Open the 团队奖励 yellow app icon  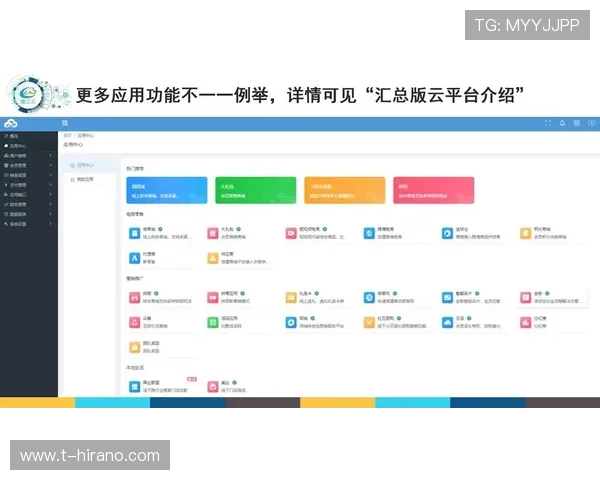click(134, 347)
